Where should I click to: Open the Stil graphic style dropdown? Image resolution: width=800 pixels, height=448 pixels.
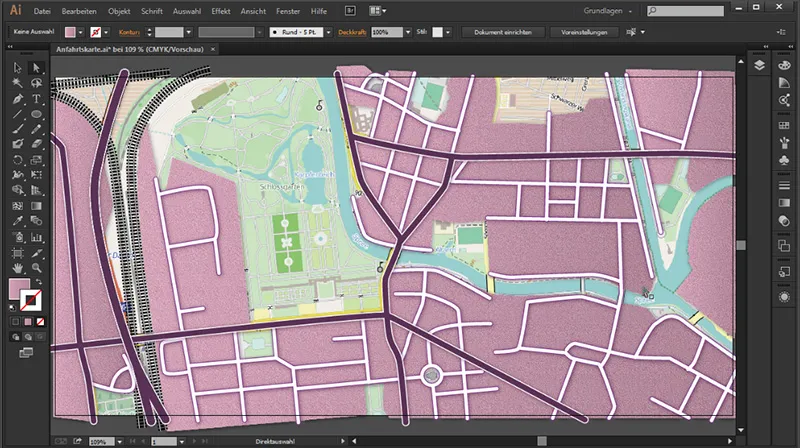pyautogui.click(x=448, y=32)
